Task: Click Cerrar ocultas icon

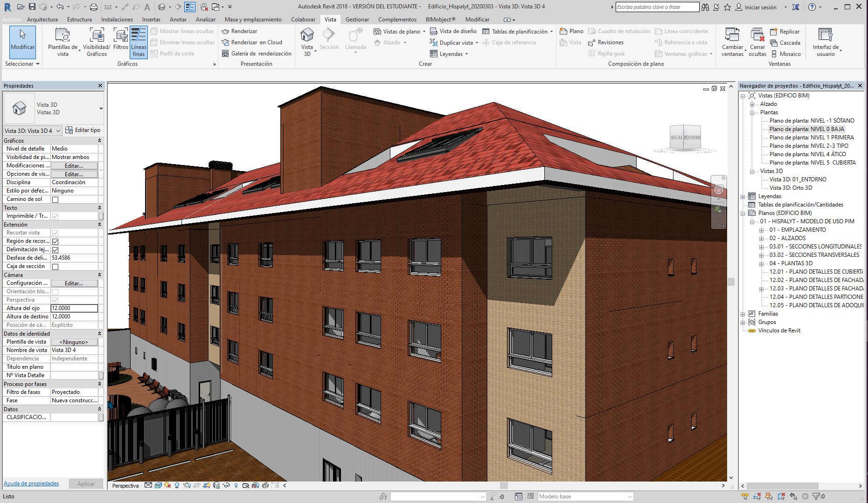Action: (757, 36)
